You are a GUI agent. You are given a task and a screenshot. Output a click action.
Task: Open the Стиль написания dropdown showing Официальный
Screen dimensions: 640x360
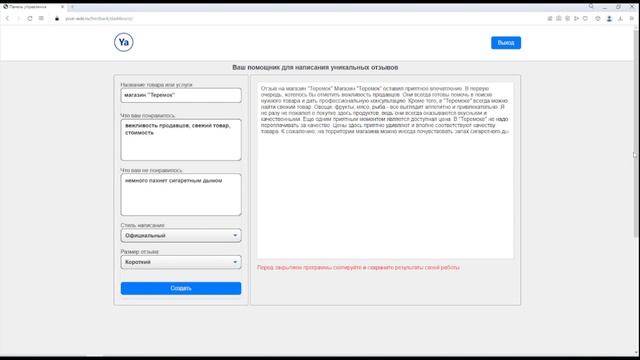pos(181,236)
